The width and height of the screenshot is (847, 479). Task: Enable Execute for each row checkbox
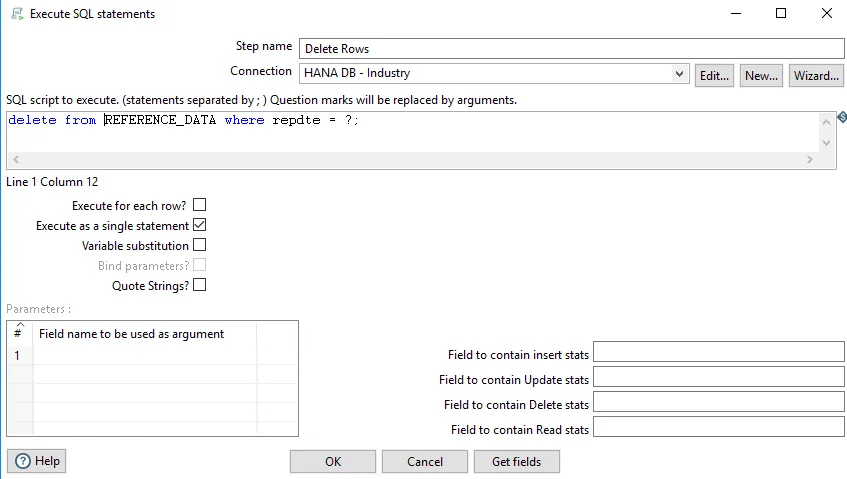point(199,205)
